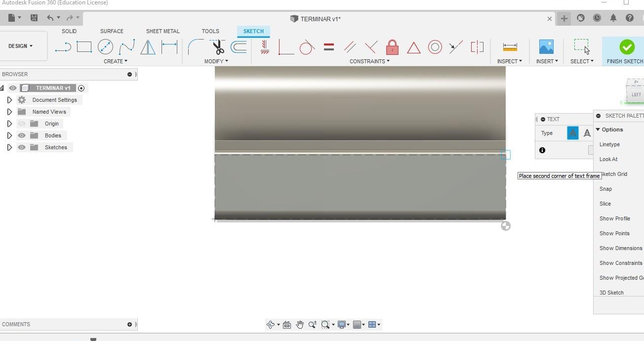Expand the Sketches node

[x=9, y=147]
